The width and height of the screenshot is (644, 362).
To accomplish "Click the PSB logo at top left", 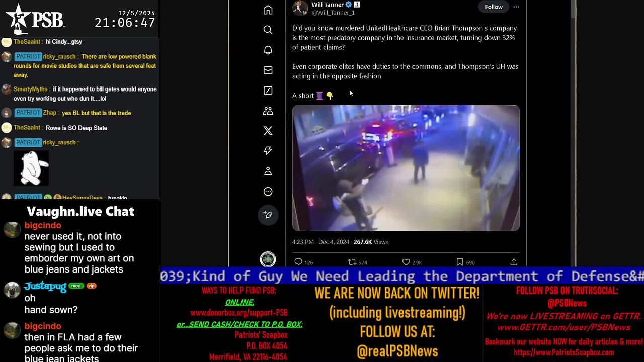I will click(35, 19).
